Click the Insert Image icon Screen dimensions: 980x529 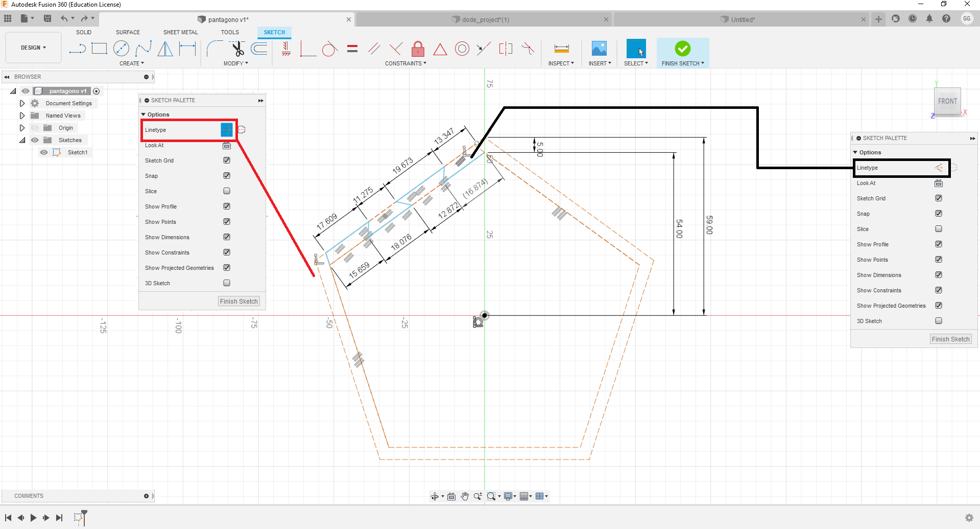599,49
